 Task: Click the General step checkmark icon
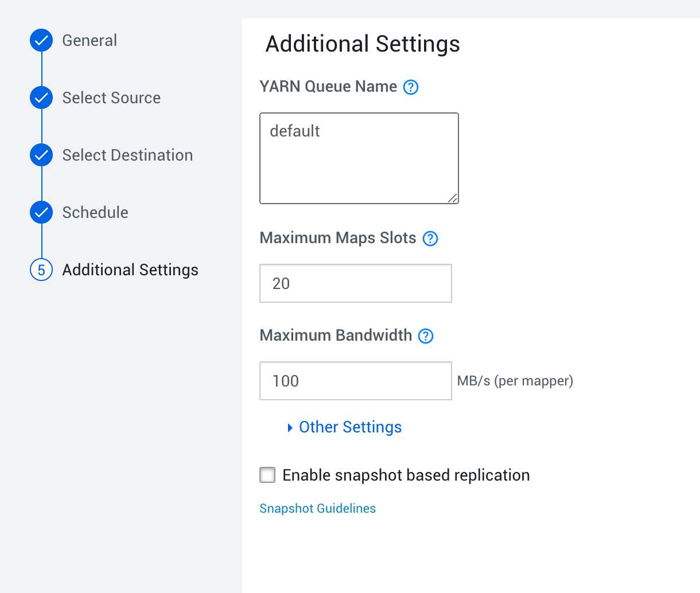41,40
